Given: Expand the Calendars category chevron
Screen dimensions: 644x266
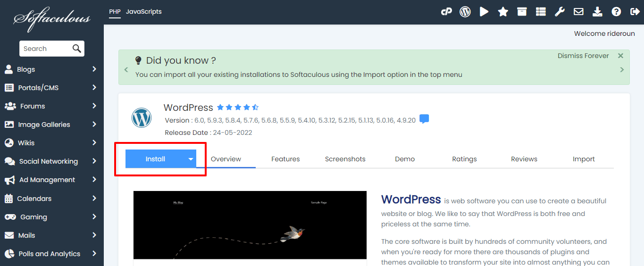Looking at the screenshot, I should 94,198.
